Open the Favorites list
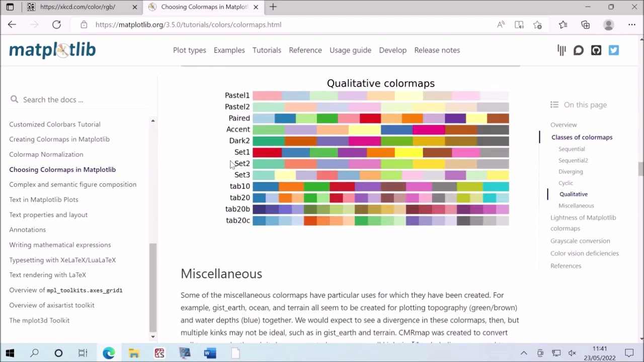This screenshot has width=644, height=362. click(x=563, y=24)
